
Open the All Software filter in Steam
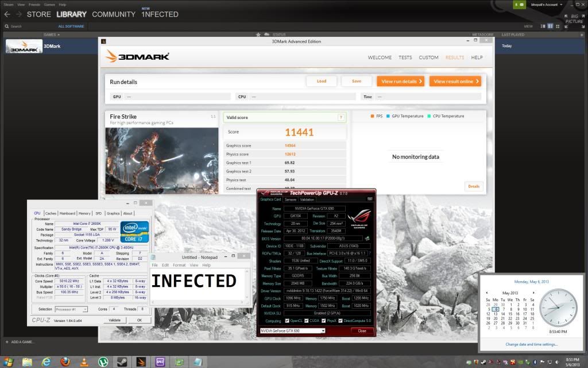[71, 26]
